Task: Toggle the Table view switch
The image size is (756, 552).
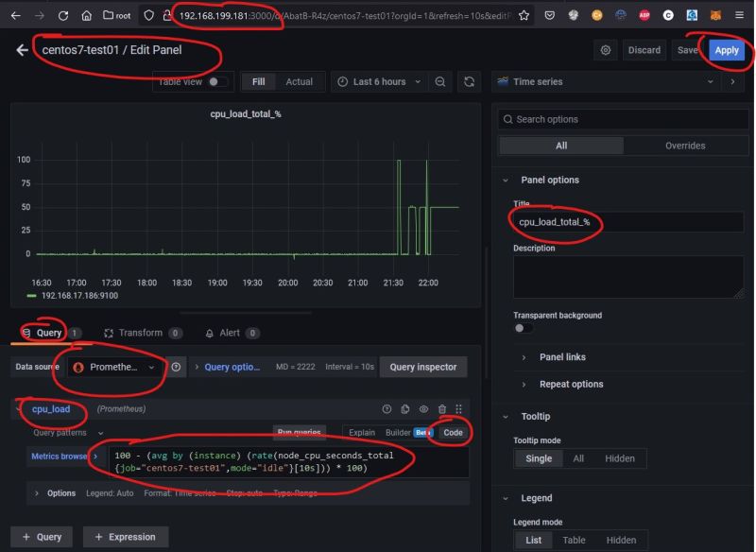Action: 217,82
